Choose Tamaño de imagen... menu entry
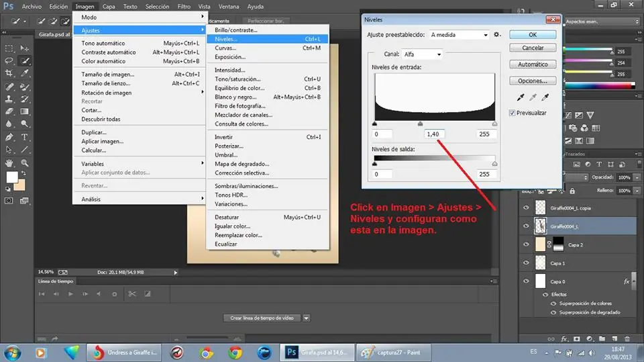The width and height of the screenshot is (644, 362). [140, 75]
